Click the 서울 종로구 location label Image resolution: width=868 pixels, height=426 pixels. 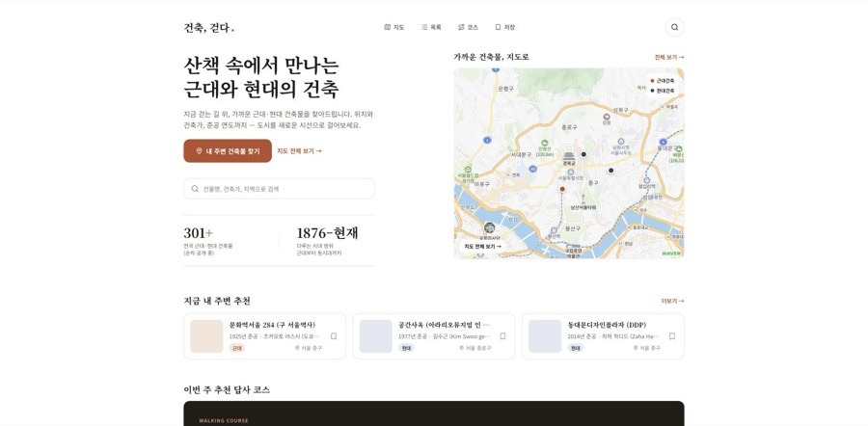(475, 348)
